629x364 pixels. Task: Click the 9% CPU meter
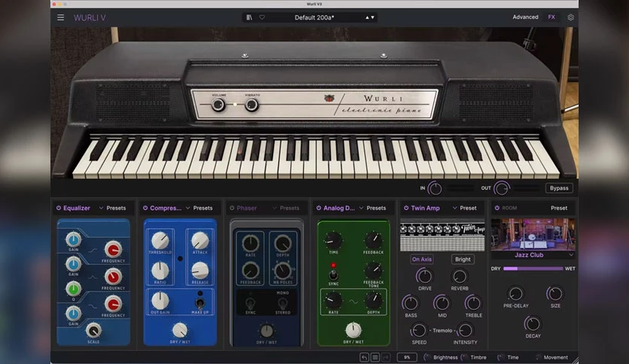407,357
